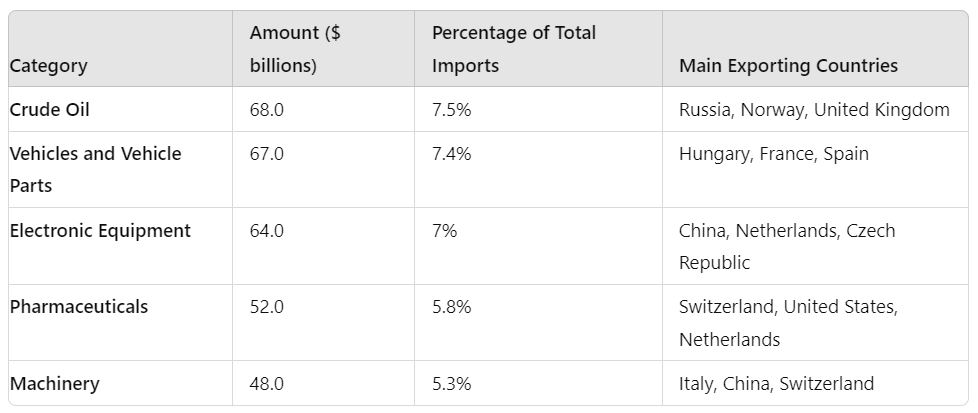Viewport: 978px width, 413px height.
Task: Select the Machinery row label
Action: [x=55, y=384]
